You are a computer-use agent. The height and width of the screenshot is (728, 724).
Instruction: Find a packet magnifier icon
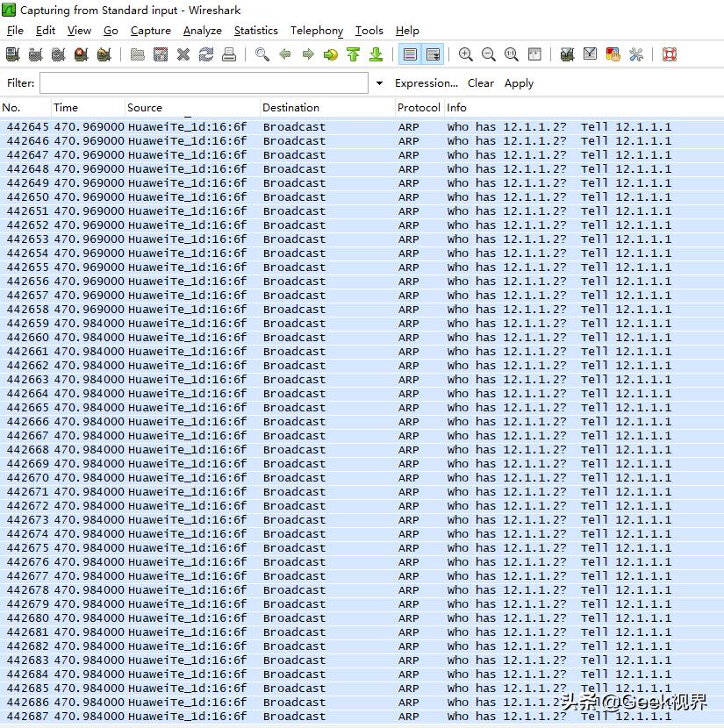(x=262, y=54)
